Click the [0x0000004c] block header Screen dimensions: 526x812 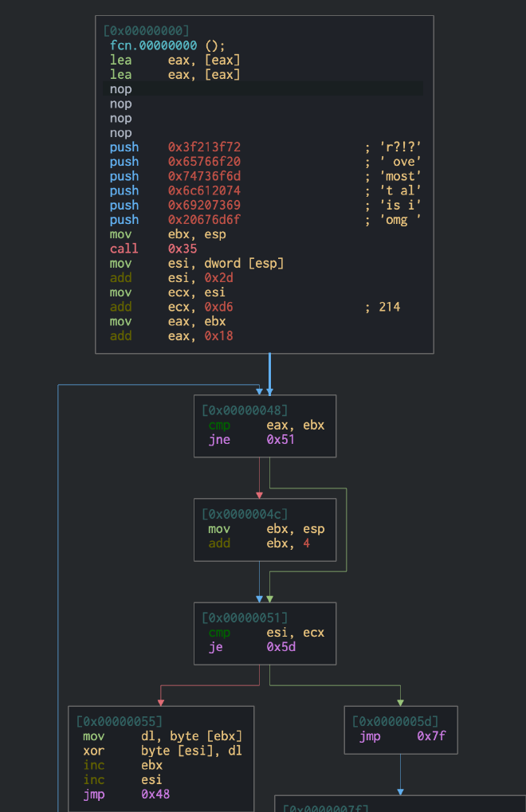245,514
